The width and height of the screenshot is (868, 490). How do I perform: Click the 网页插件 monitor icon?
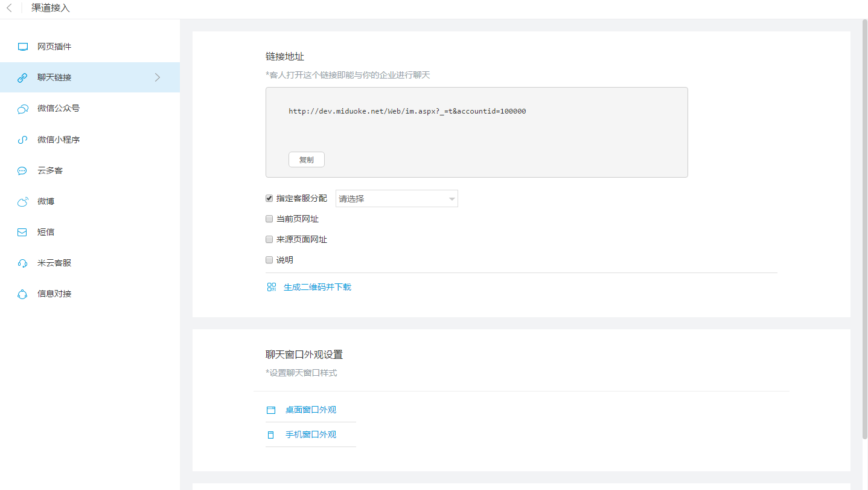pyautogui.click(x=22, y=47)
